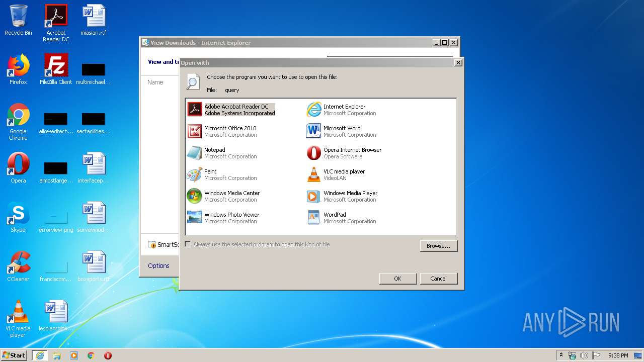Viewport: 644px width, 362px height.
Task: Click Internet Explorer taskbar button
Action: pos(40,355)
